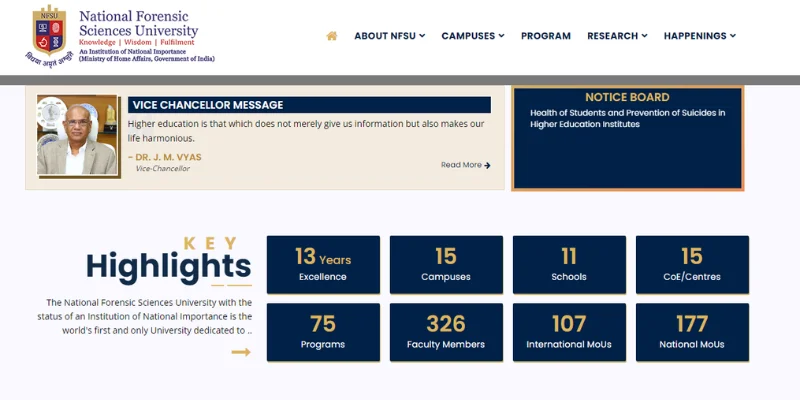The height and width of the screenshot is (400, 800).
Task: Select the 326 Faculty Members tile
Action: (446, 332)
